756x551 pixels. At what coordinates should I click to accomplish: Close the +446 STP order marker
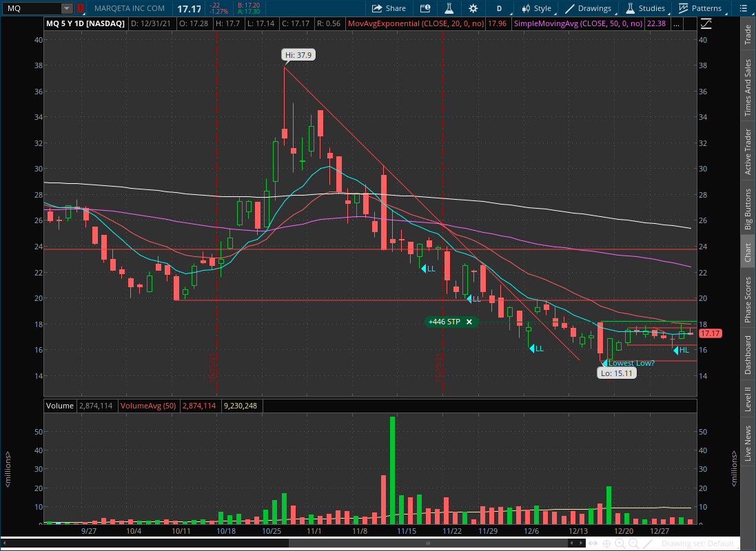pos(469,322)
